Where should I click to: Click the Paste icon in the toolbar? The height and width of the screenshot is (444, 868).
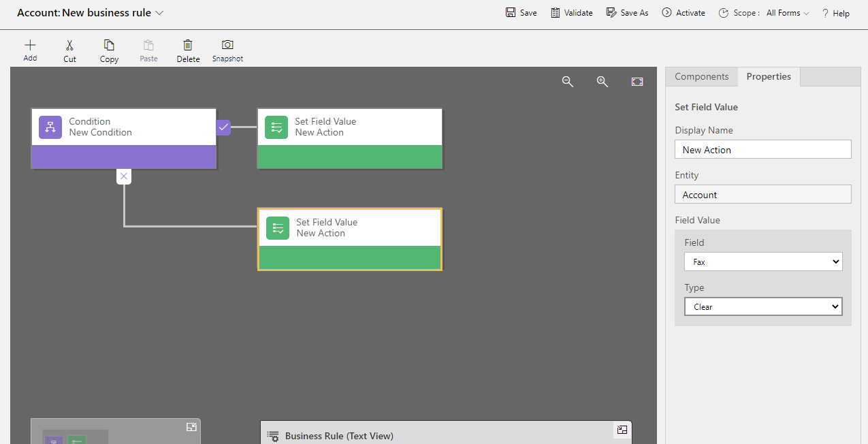[148, 50]
